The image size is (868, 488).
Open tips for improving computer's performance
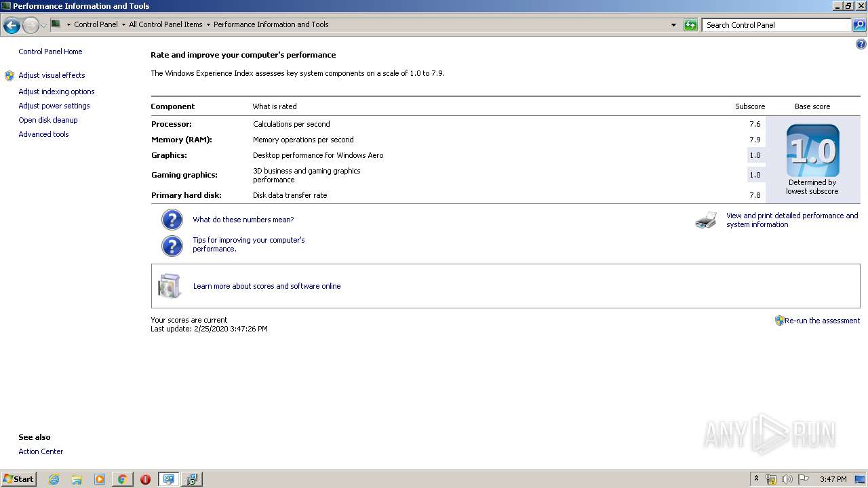pos(249,244)
